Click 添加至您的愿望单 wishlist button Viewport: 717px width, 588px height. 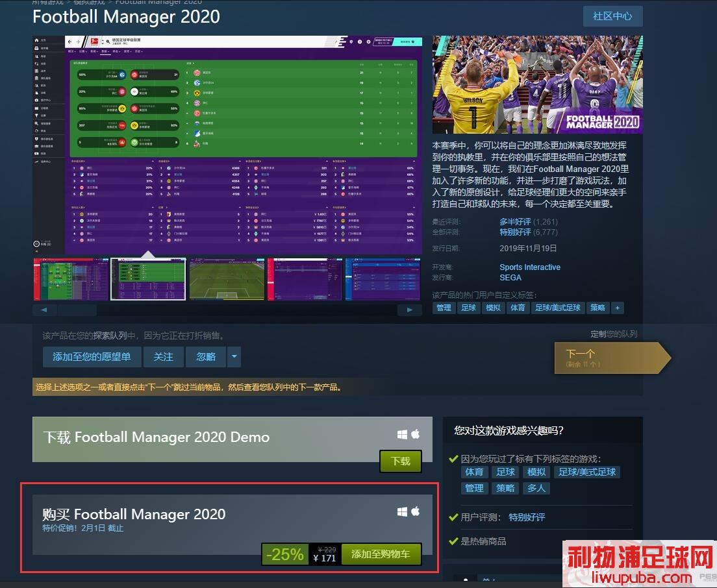tap(92, 357)
